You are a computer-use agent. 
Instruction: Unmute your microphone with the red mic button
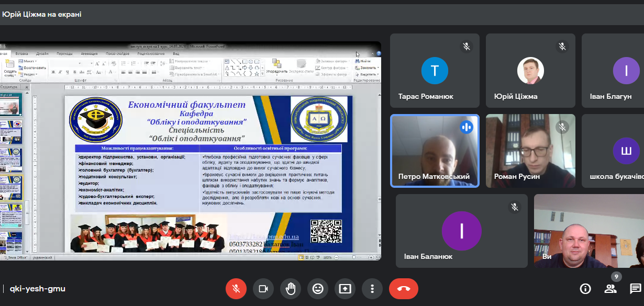(236, 289)
